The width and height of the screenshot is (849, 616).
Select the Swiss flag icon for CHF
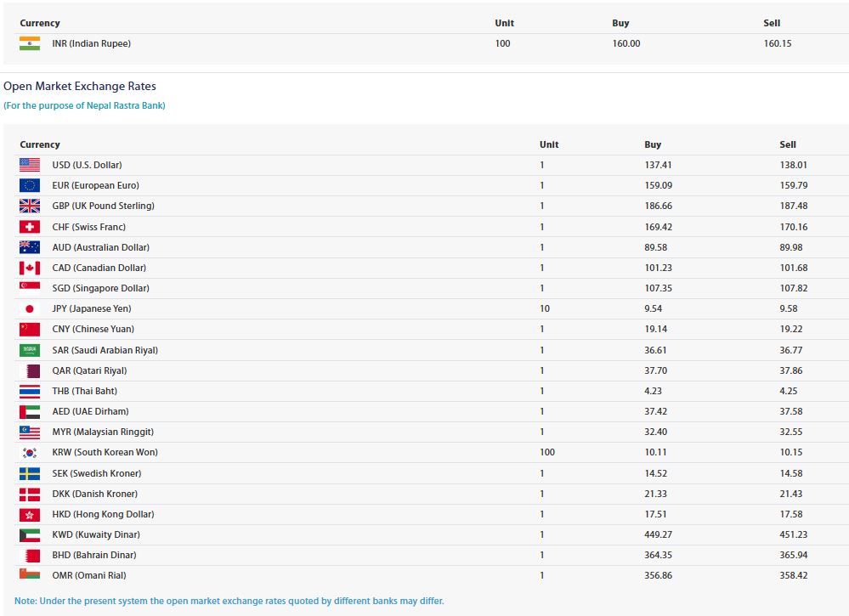(x=30, y=227)
